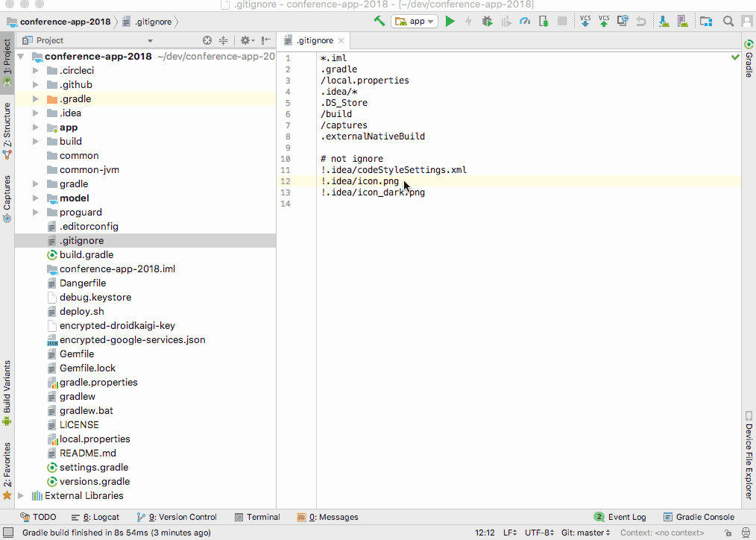Expand the app folder in the Project tree

35,127
